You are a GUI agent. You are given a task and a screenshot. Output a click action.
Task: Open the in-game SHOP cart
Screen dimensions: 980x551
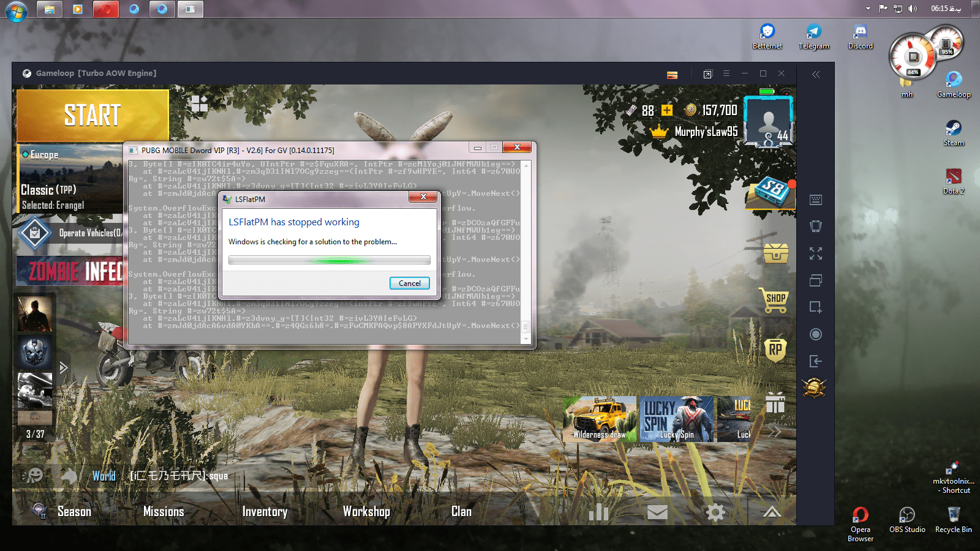(x=774, y=300)
